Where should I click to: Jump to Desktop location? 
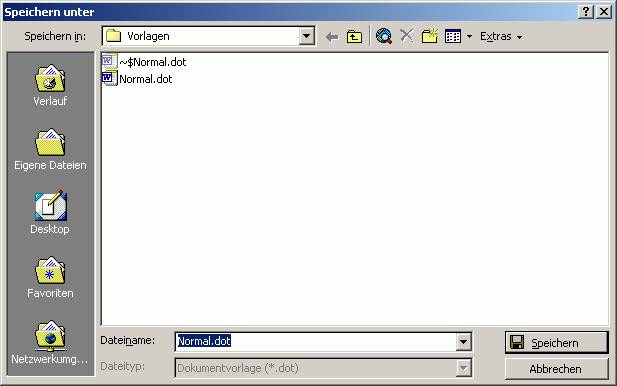50,213
